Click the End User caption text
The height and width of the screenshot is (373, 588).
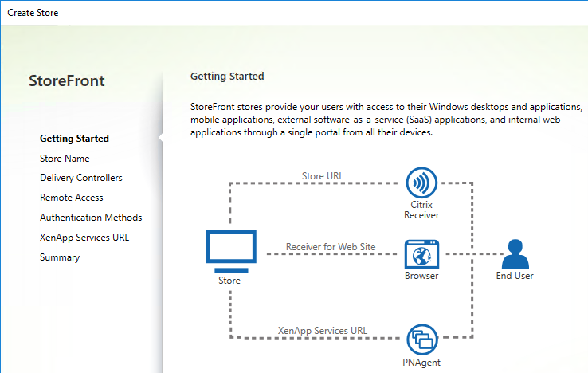(x=515, y=276)
